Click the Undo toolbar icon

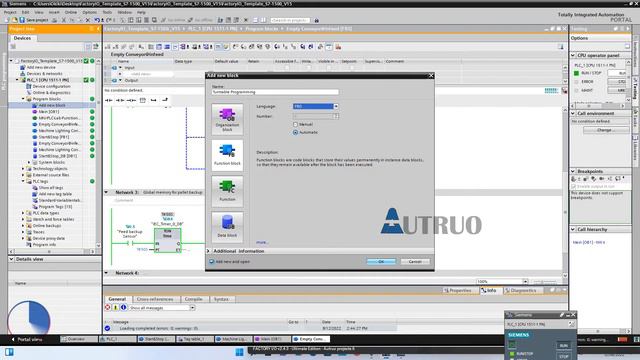point(97,20)
